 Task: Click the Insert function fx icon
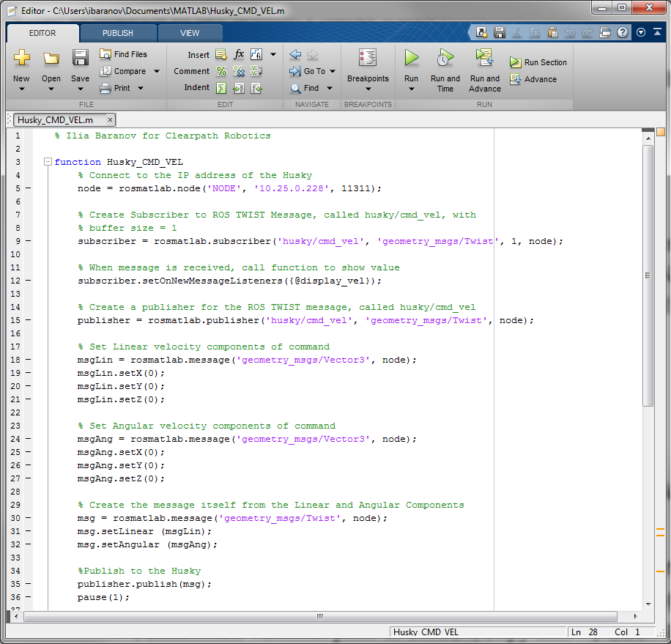coord(239,55)
